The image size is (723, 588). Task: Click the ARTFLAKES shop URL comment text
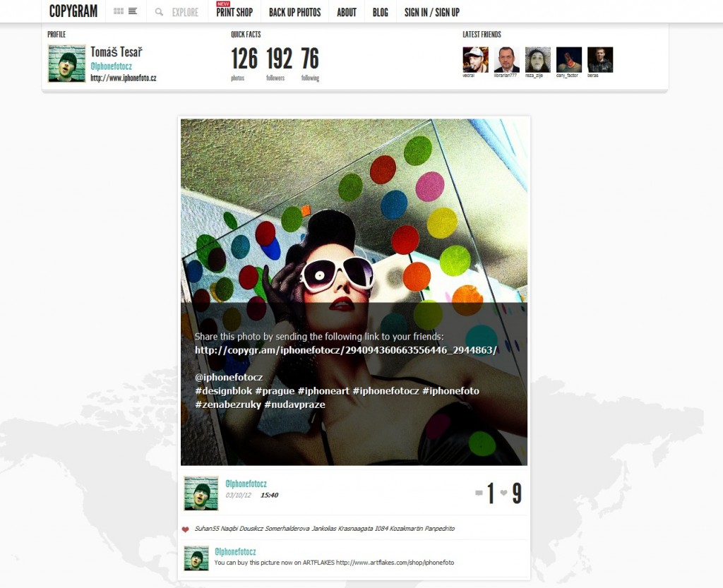pos(395,563)
